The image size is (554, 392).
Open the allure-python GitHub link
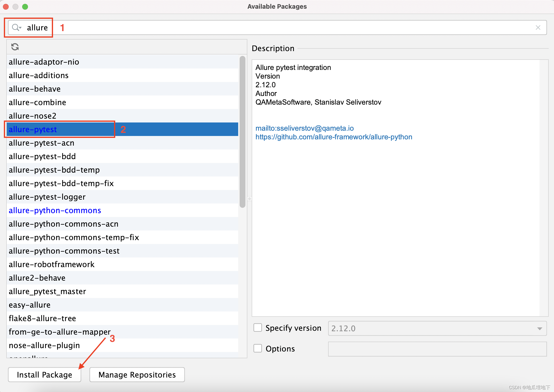[x=334, y=137]
